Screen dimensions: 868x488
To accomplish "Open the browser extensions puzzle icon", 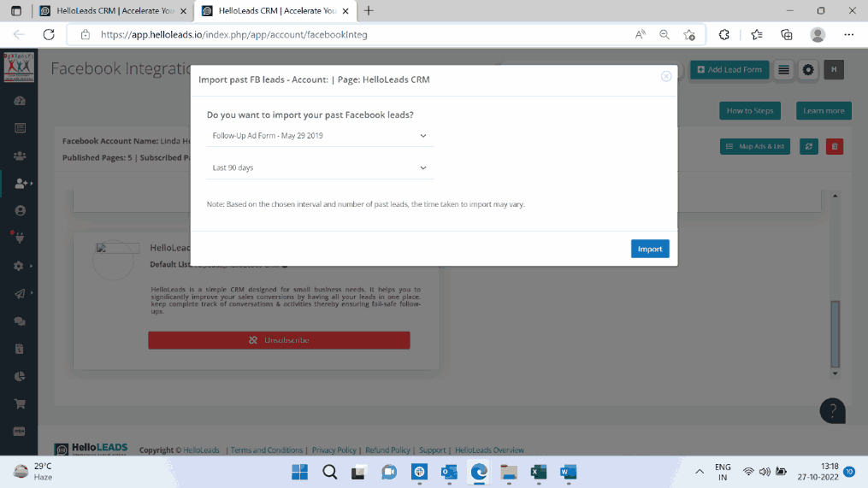I will tap(724, 34).
